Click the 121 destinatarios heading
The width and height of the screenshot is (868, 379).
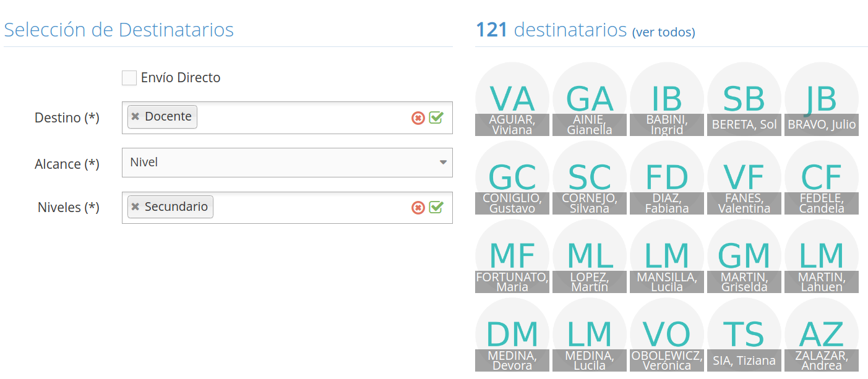pos(551,30)
